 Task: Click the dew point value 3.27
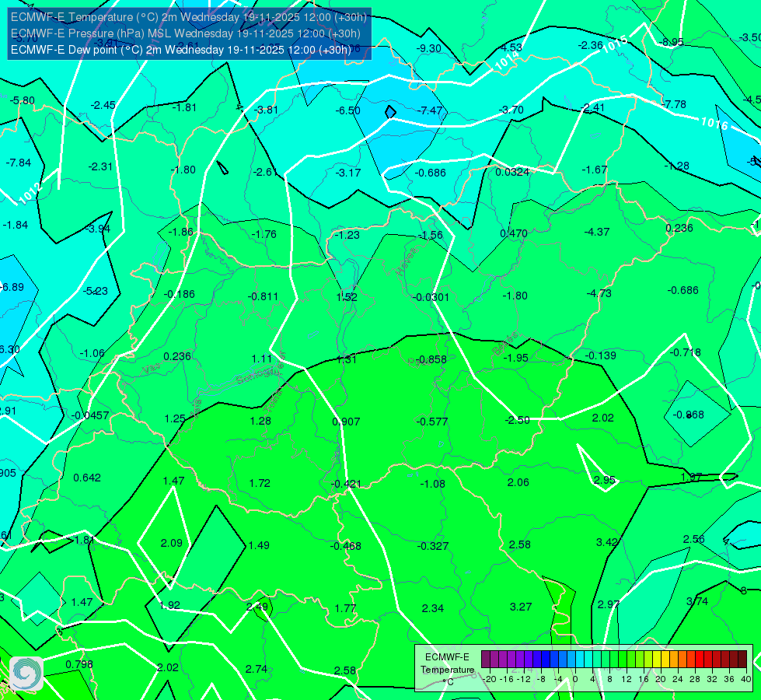[520, 606]
